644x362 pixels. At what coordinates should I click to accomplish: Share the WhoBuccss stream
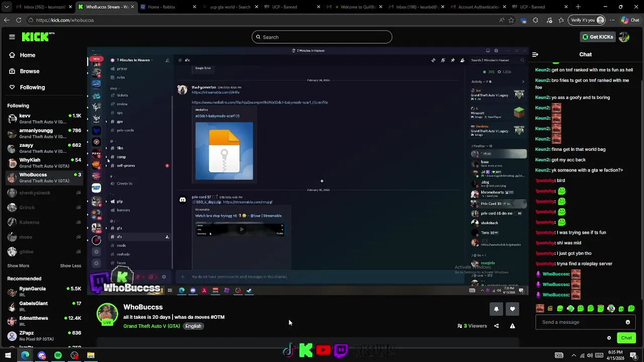click(x=496, y=326)
